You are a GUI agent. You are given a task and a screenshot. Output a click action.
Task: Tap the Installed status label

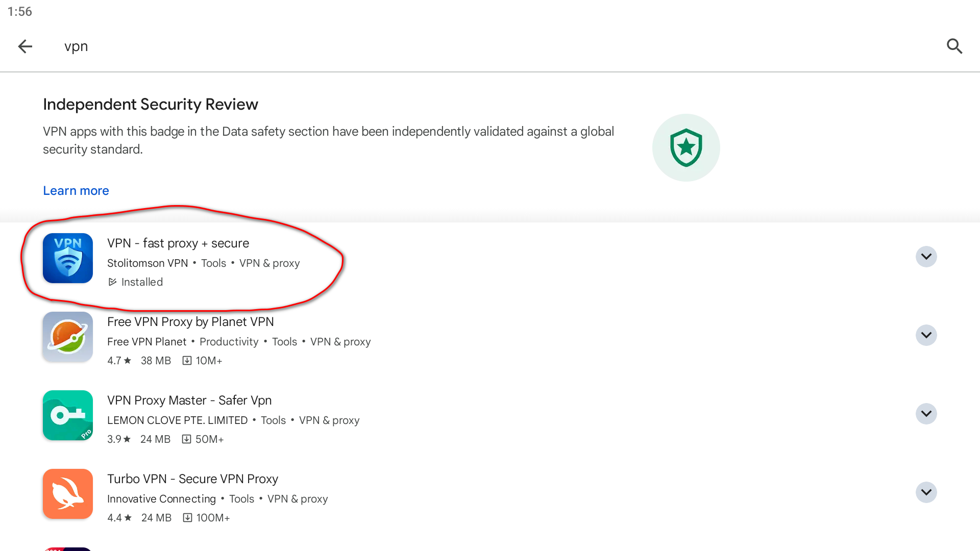[x=141, y=282]
